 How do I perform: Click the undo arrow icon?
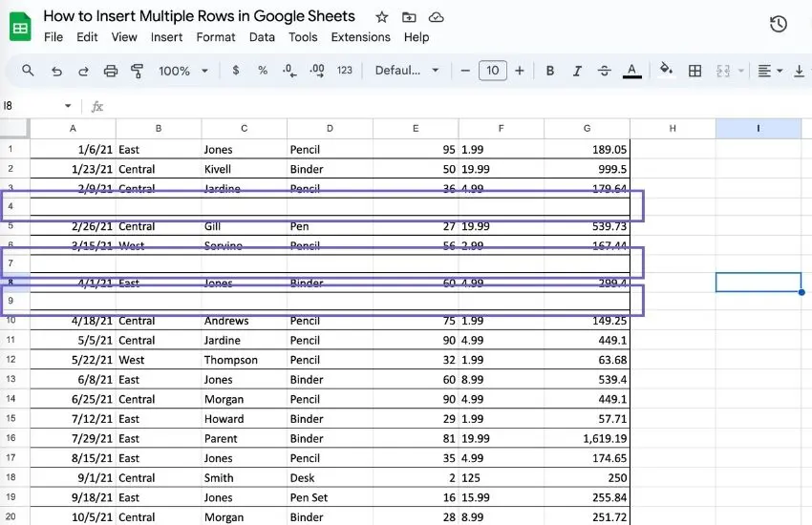[x=56, y=71]
